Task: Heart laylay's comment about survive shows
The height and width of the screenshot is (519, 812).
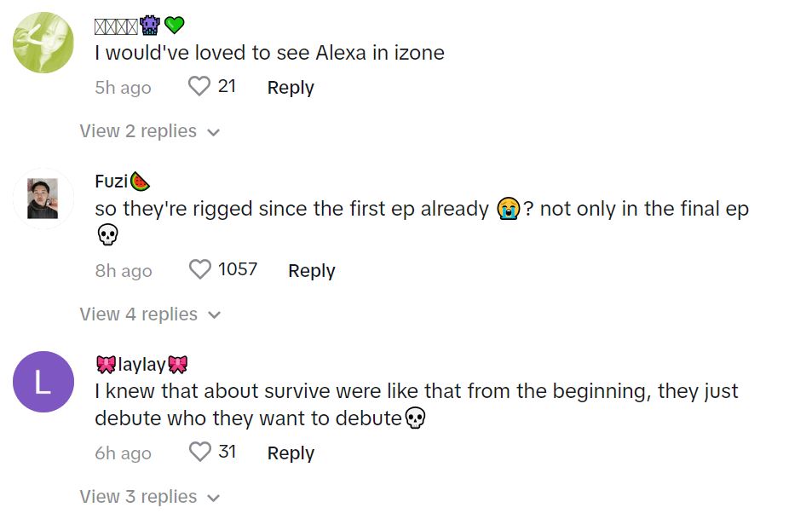Action: tap(199, 453)
